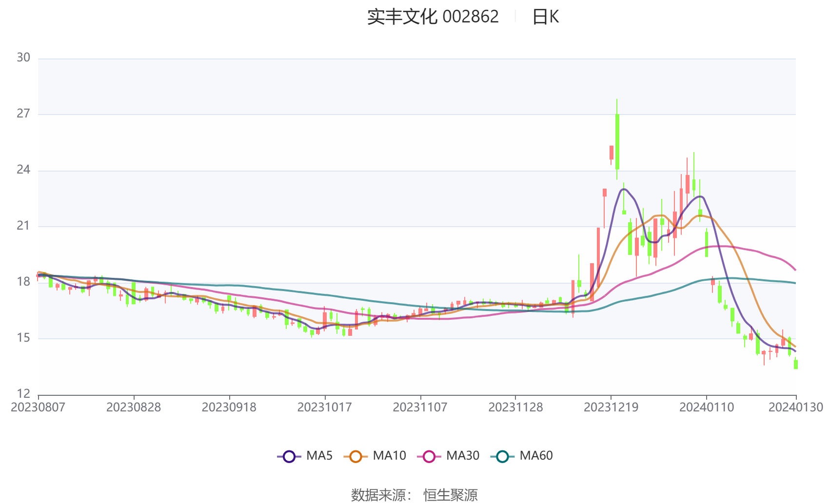This screenshot has height=504, width=829.
Task: Toggle the MA60 legend series
Action: (x=522, y=456)
